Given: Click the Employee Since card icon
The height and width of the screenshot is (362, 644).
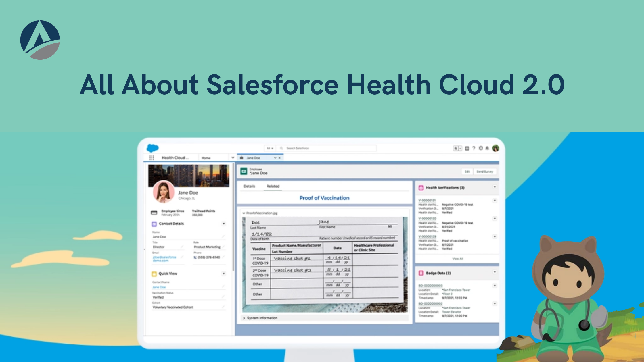Looking at the screenshot, I should point(154,213).
